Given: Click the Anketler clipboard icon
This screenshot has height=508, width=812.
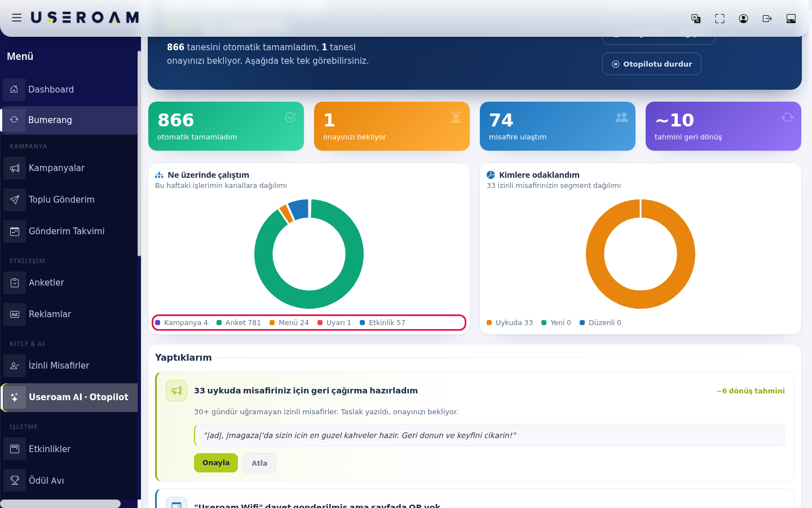Looking at the screenshot, I should [x=15, y=283].
